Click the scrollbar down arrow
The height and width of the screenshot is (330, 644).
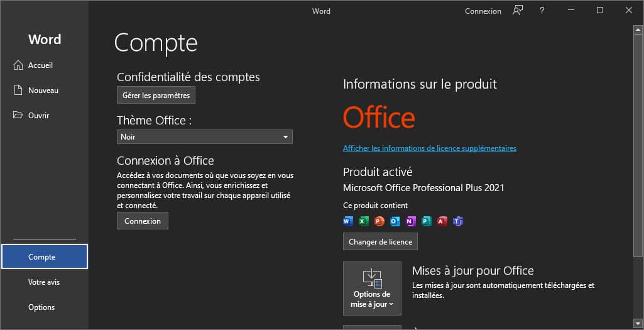click(638, 323)
